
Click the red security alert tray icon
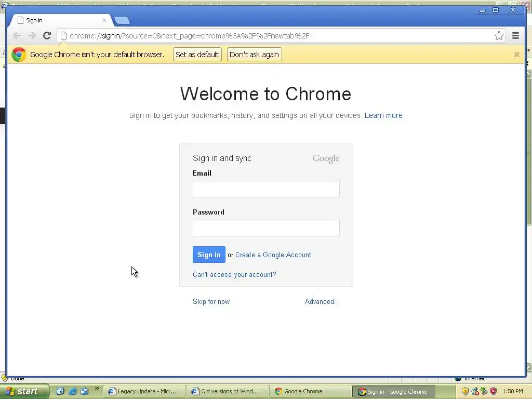click(x=494, y=391)
